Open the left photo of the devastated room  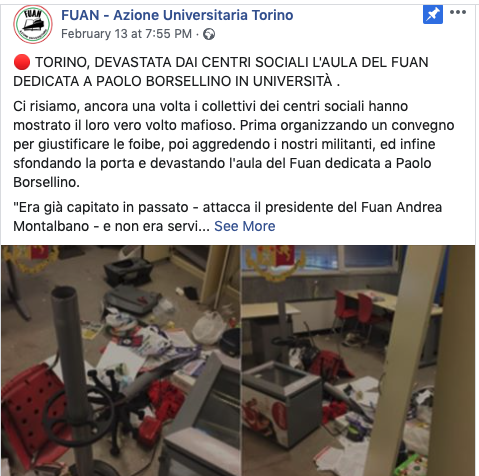[x=120, y=360]
